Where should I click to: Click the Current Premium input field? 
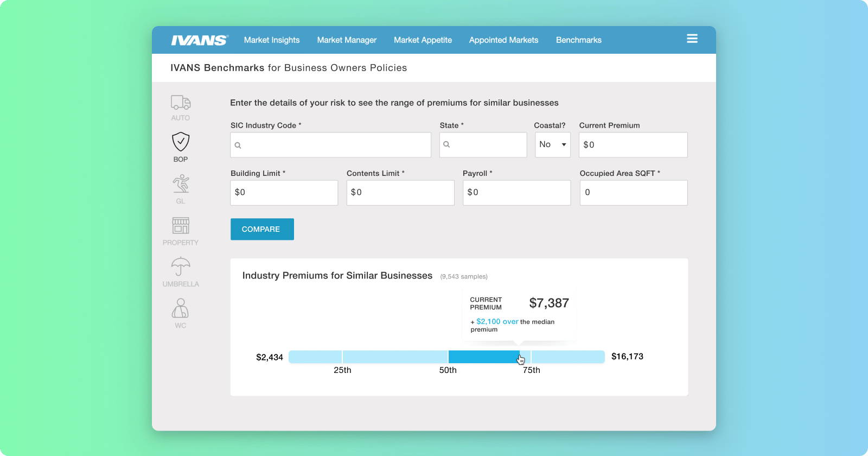click(x=633, y=145)
